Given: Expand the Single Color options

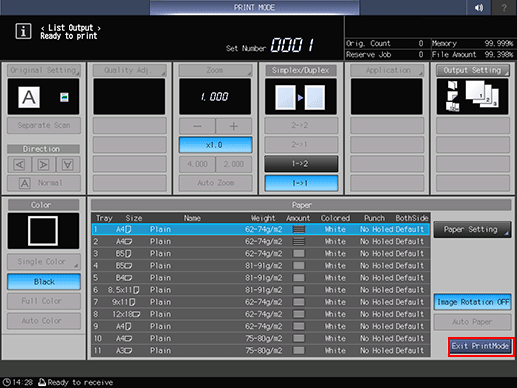Looking at the screenshot, I should click(44, 262).
